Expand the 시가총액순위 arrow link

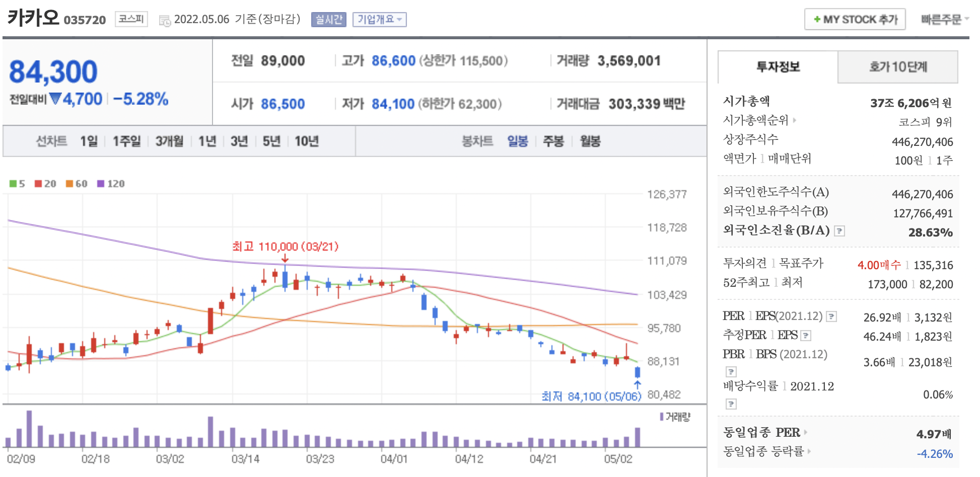(x=795, y=120)
